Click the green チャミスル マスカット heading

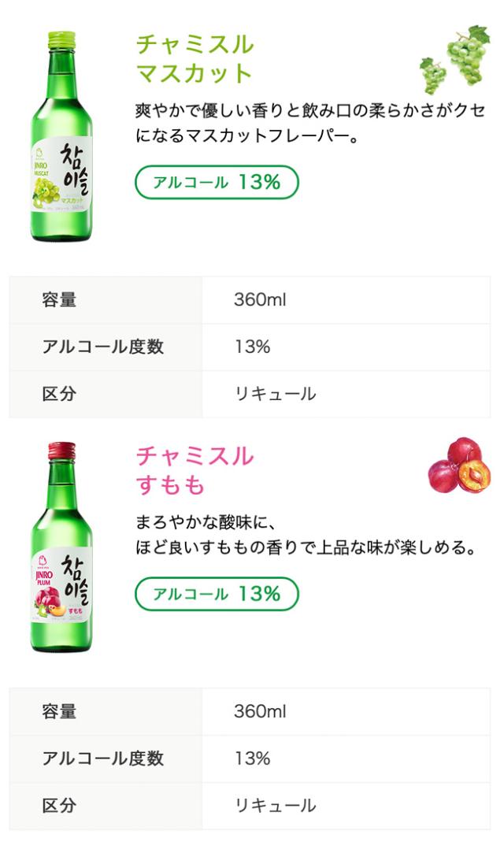[x=195, y=58]
